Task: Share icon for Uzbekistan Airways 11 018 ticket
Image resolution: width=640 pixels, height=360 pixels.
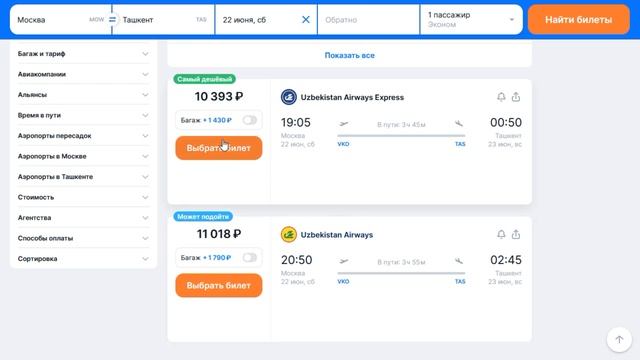Action: 516,234
